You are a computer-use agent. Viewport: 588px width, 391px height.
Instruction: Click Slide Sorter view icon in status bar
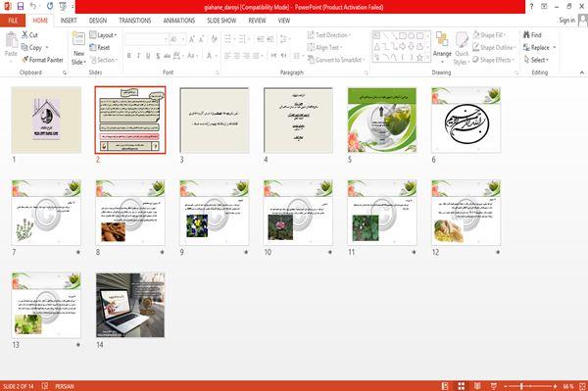point(462,386)
